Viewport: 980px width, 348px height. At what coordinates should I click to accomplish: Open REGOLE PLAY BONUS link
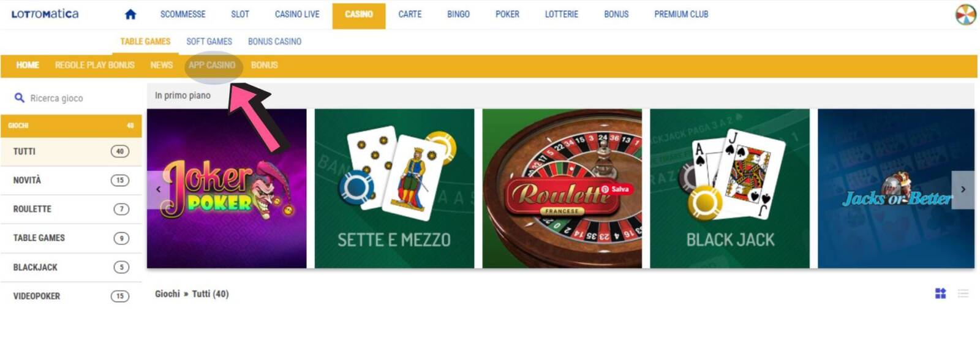[95, 65]
